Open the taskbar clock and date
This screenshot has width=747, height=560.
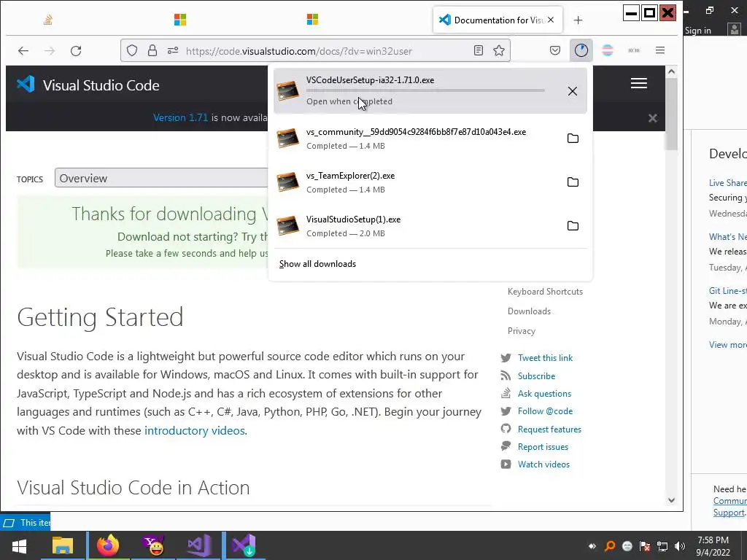point(713,546)
